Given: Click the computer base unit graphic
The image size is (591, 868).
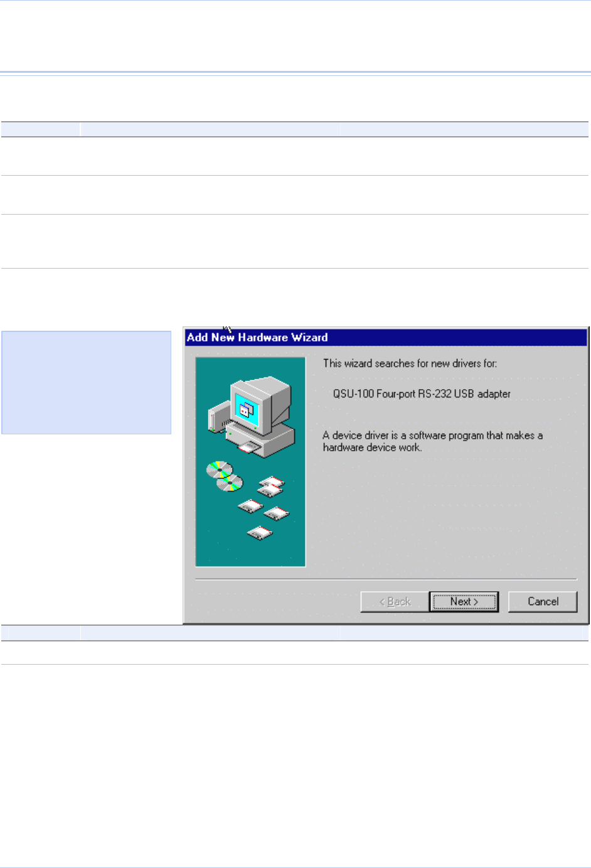Looking at the screenshot, I should tap(260, 439).
